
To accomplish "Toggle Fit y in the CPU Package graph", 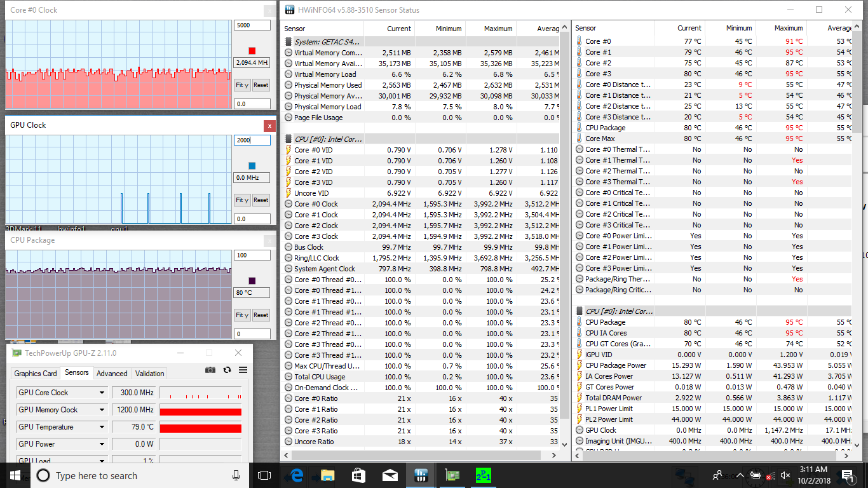I will 242,315.
